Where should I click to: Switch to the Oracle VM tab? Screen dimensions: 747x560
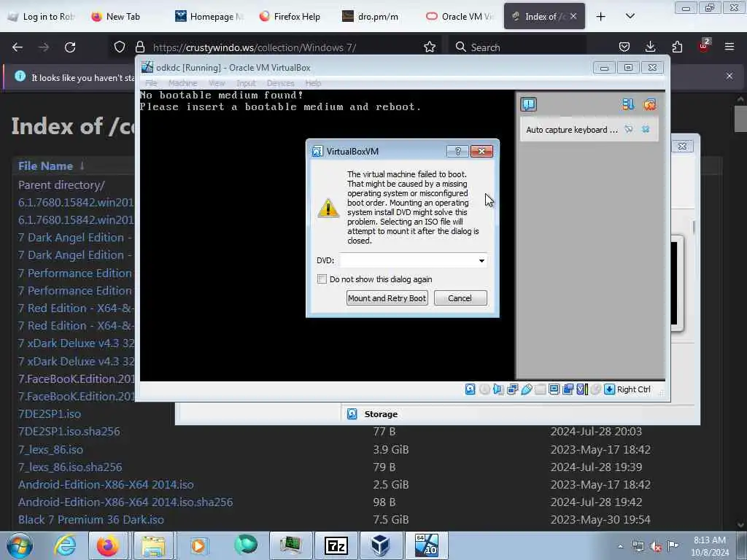point(460,17)
